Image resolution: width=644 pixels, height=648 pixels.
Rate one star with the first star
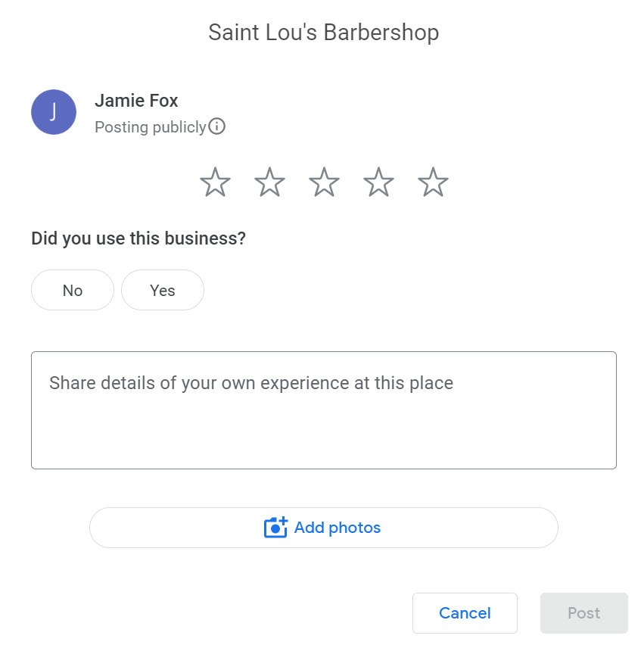click(x=215, y=183)
